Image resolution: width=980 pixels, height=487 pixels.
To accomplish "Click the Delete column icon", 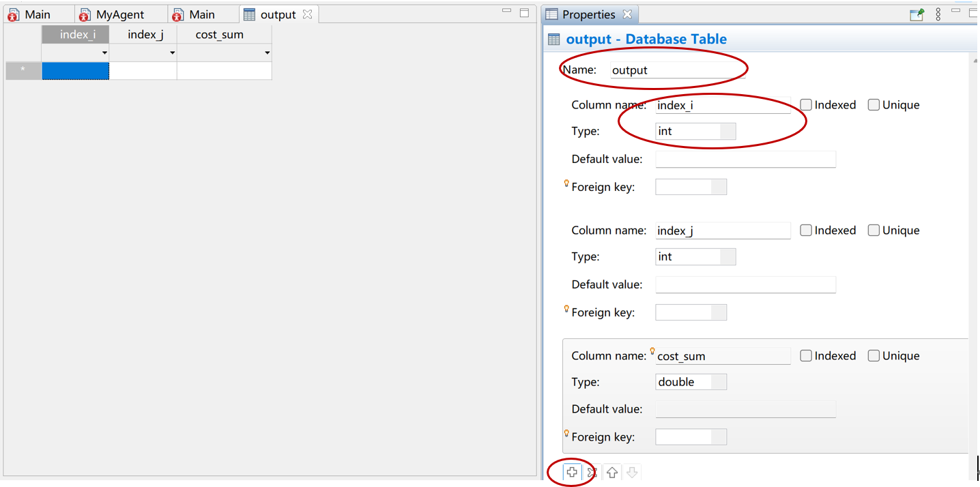I will pyautogui.click(x=591, y=471).
